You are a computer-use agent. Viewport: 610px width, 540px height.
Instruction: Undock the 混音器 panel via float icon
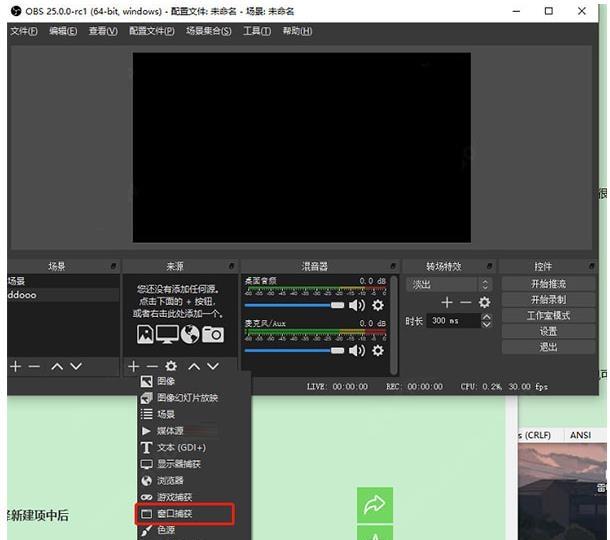[x=393, y=266]
